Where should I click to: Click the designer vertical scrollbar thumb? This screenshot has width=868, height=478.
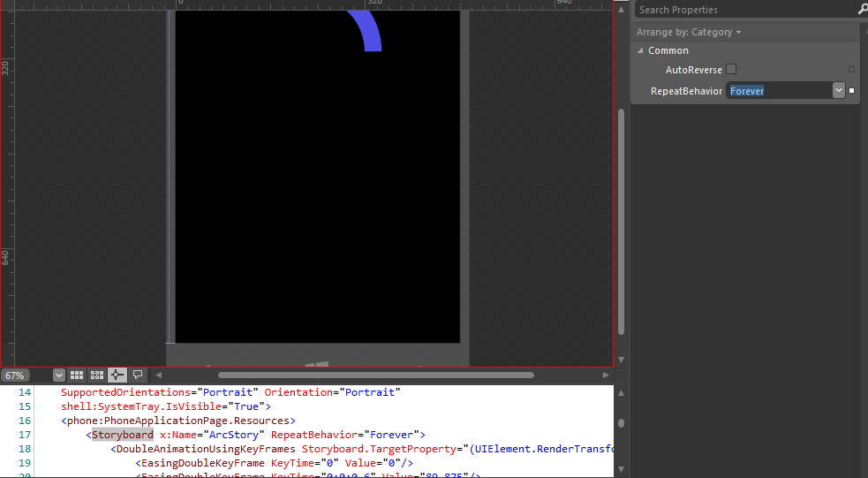[621, 221]
